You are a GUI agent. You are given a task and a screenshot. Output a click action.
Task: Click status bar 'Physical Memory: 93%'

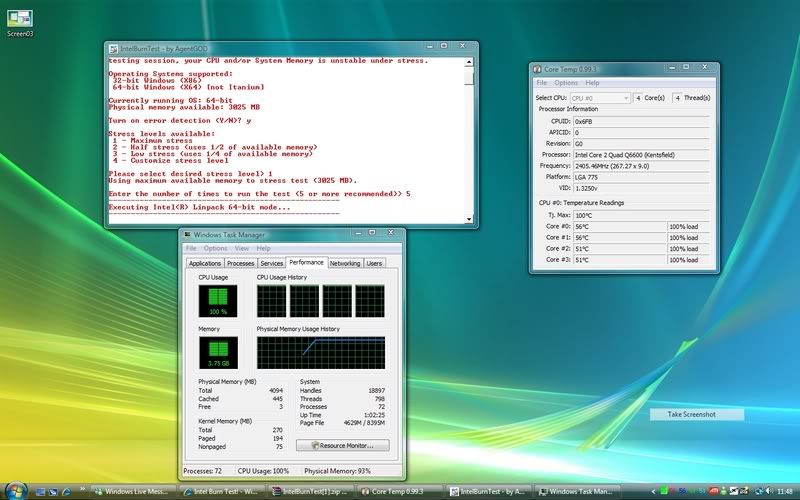337,471
